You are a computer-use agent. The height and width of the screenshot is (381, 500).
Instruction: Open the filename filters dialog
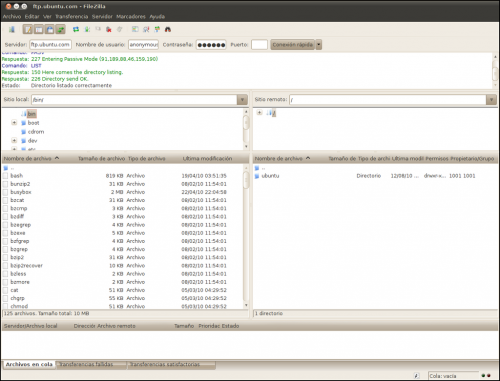point(135,30)
